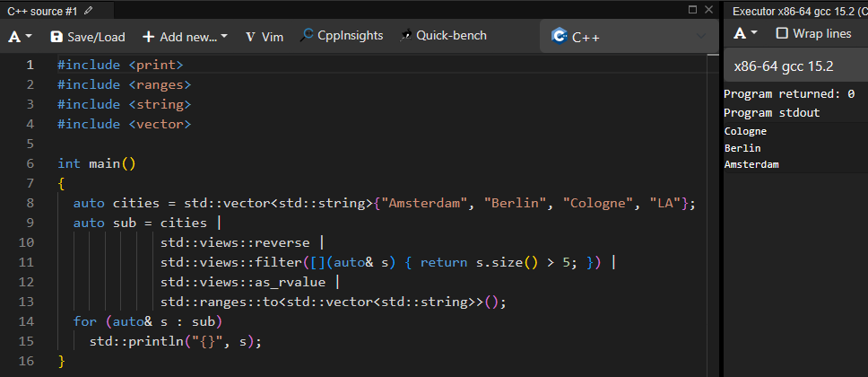Click the "Program stdout" label
Image resolution: width=868 pixels, height=377 pixels.
[772, 112]
